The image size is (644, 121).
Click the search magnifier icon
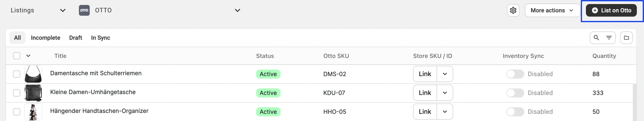596,38
